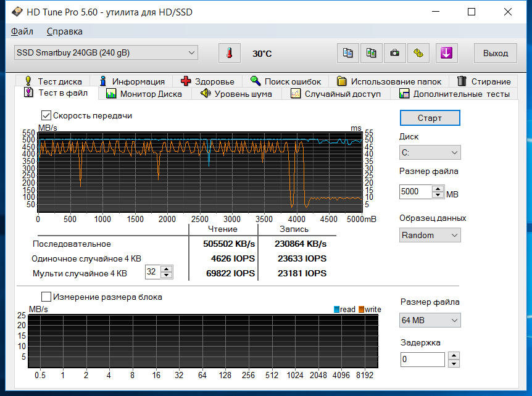The image size is (532, 396).
Task: Click the Задержка input field showing 0
Action: 422,360
